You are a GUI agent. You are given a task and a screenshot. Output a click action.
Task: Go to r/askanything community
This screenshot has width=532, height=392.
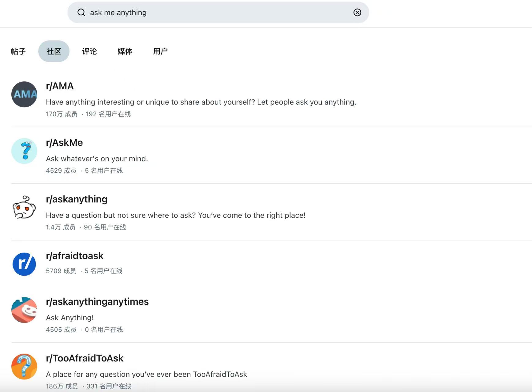(x=77, y=199)
